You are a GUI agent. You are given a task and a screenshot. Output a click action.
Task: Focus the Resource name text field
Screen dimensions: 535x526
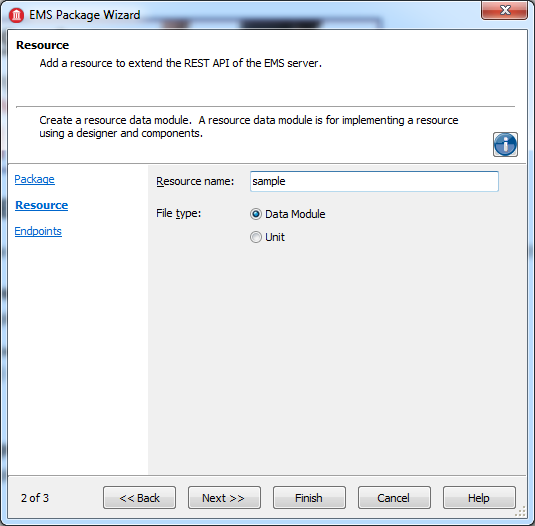click(374, 181)
